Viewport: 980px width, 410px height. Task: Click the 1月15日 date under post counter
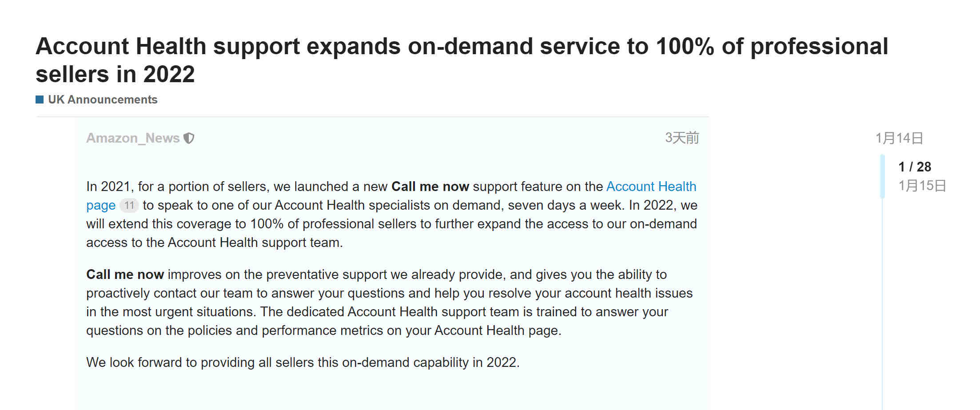pyautogui.click(x=922, y=186)
